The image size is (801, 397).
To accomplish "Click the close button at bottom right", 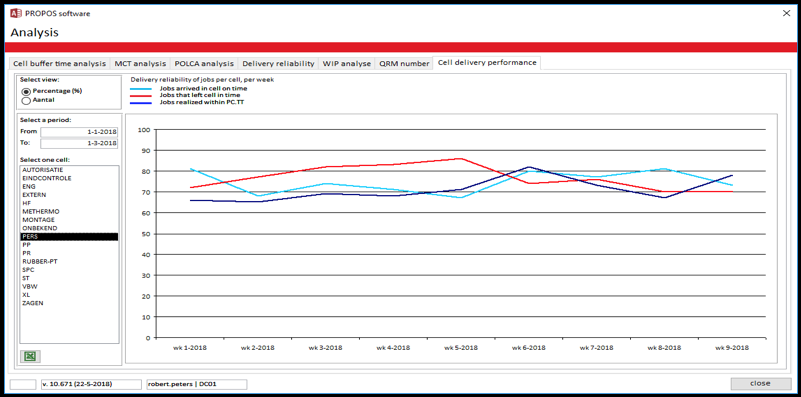I will tap(760, 384).
